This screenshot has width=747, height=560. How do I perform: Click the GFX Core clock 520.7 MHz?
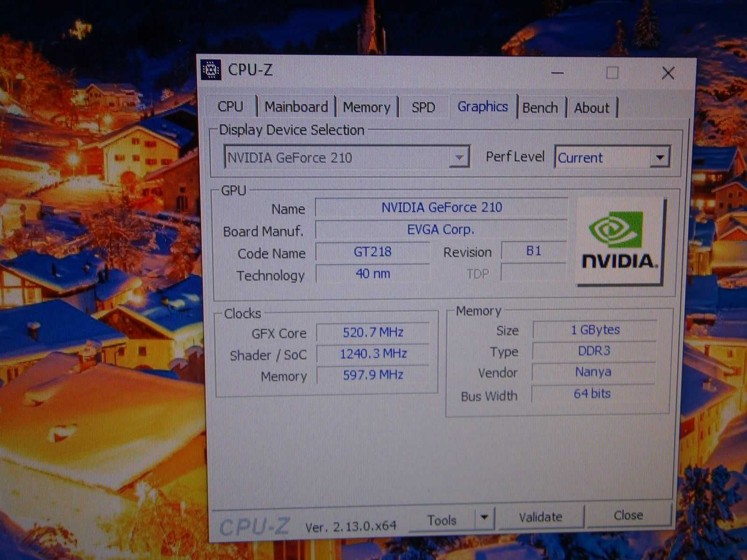coord(373,332)
